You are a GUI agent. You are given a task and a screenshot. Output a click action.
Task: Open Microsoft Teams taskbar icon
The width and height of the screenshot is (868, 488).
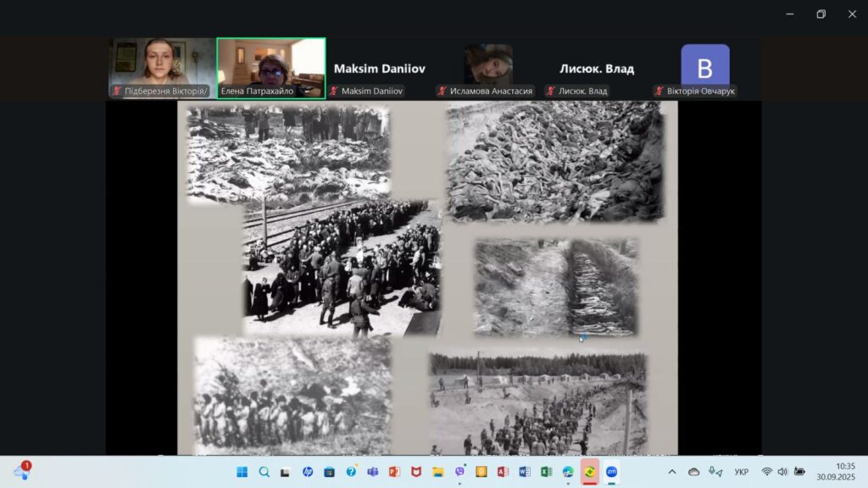(x=372, y=472)
